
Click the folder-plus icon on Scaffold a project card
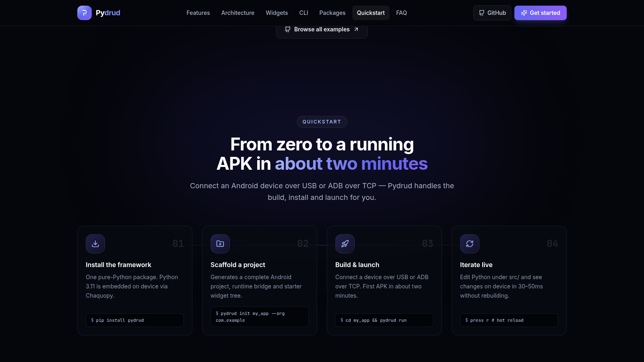tap(220, 244)
